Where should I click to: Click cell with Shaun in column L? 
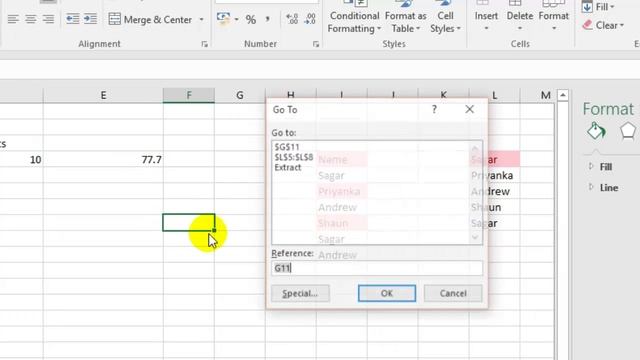495,207
